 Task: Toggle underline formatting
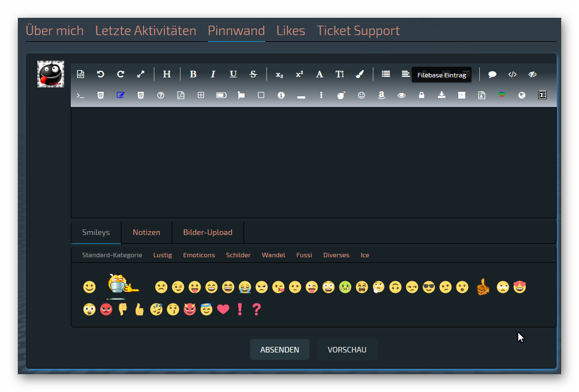coord(233,74)
